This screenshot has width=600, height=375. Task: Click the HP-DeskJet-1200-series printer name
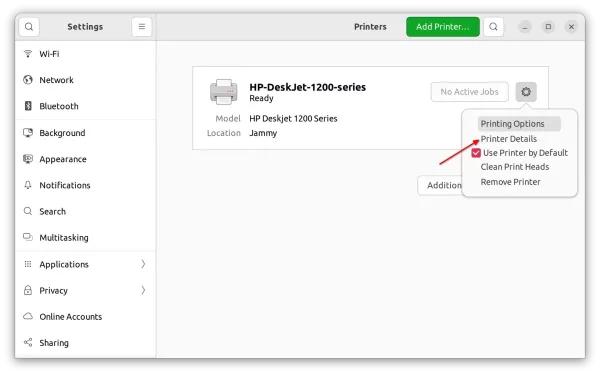pyautogui.click(x=307, y=87)
